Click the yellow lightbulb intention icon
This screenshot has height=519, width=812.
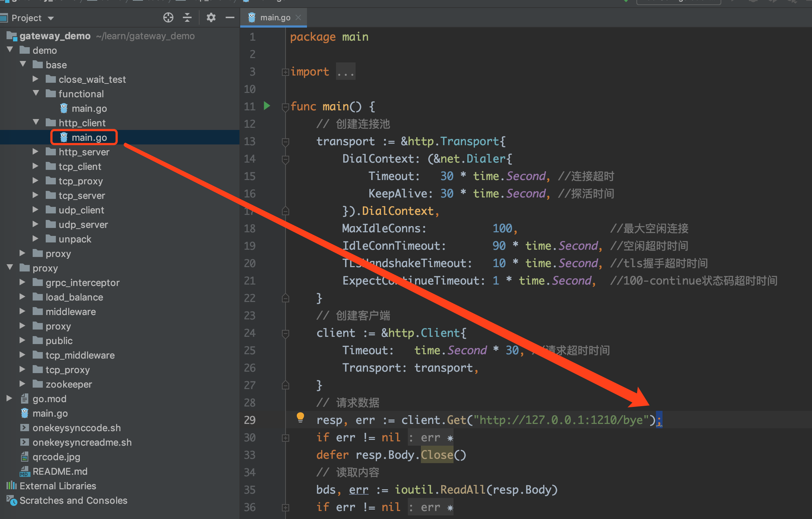pos(300,418)
